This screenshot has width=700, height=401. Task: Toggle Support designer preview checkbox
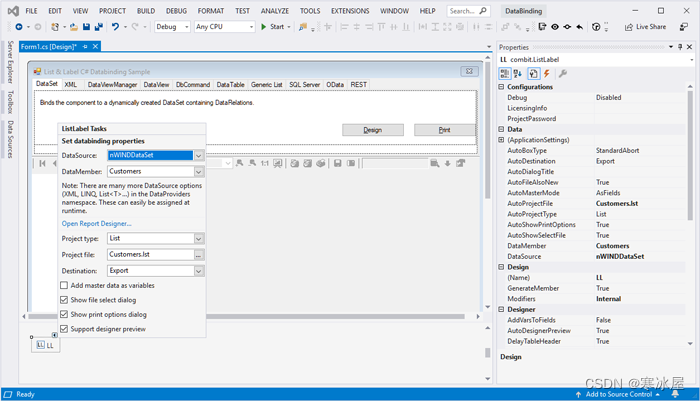click(64, 329)
